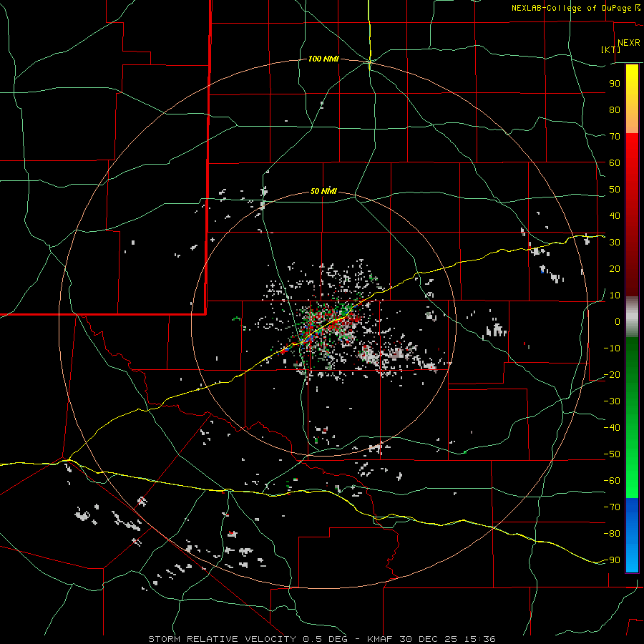Select the -50 value on the velocity scale
Image resolution: width=644 pixels, height=644 pixels.
[612, 454]
